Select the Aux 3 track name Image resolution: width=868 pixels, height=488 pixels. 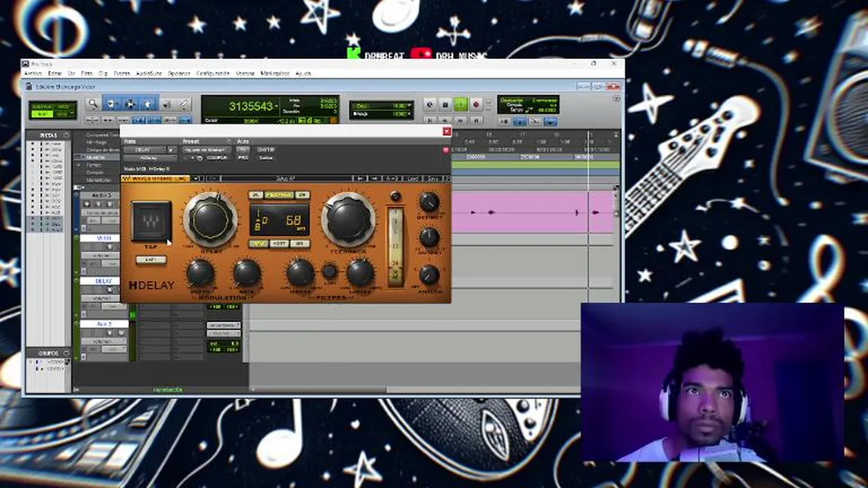pyautogui.click(x=104, y=324)
